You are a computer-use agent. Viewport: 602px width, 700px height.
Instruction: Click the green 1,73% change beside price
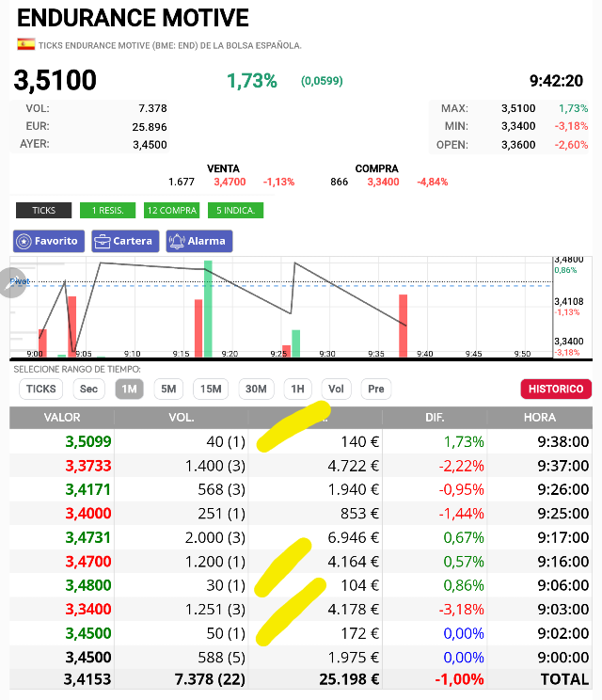tap(252, 81)
